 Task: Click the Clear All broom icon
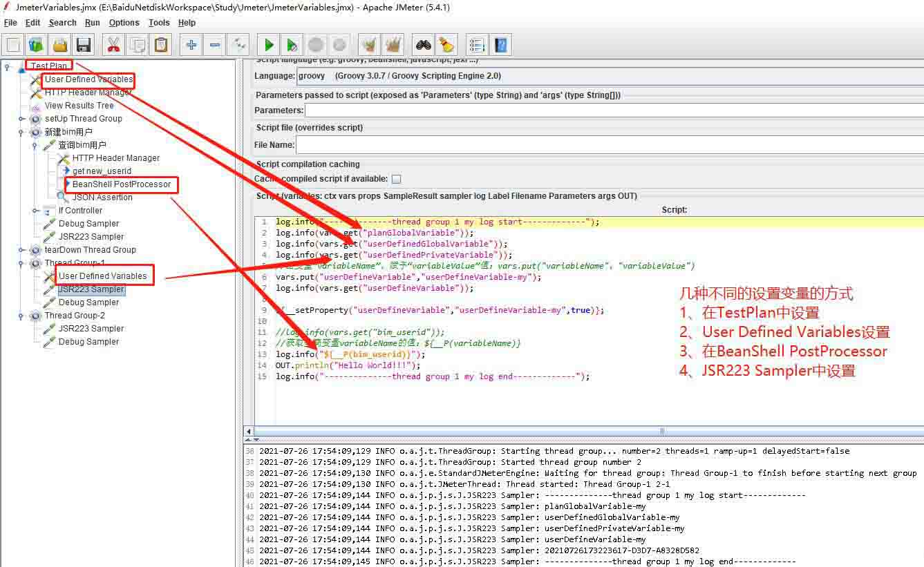[x=393, y=46]
